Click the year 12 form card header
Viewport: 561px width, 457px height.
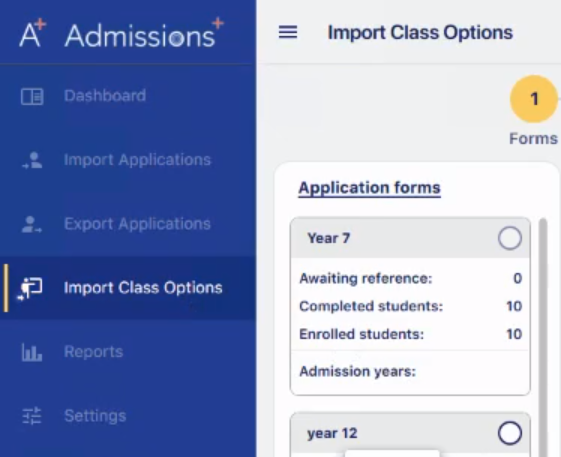410,433
